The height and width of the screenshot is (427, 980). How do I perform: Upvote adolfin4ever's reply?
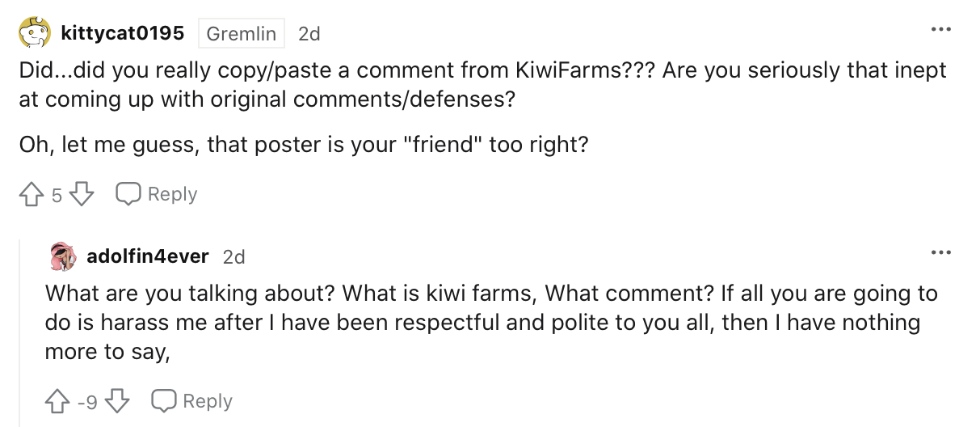(x=58, y=401)
